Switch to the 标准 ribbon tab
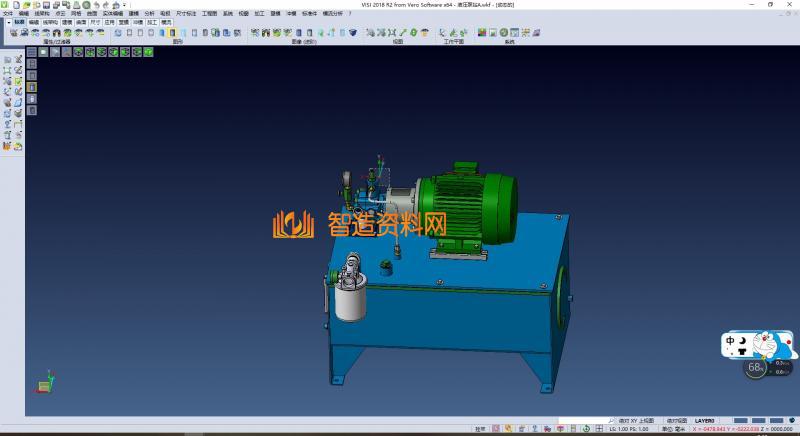This screenshot has width=800, height=436. tap(19, 21)
